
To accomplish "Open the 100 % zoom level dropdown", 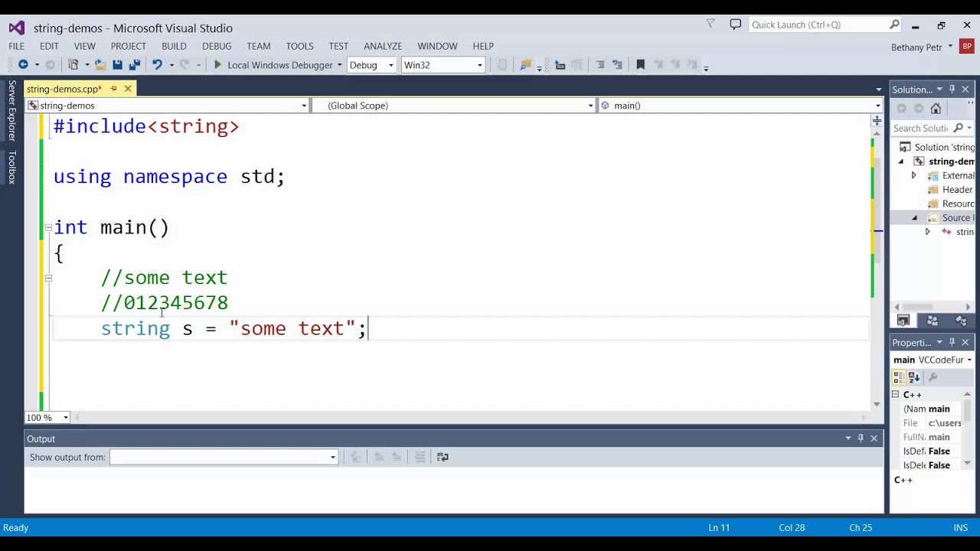I will pyautogui.click(x=66, y=417).
